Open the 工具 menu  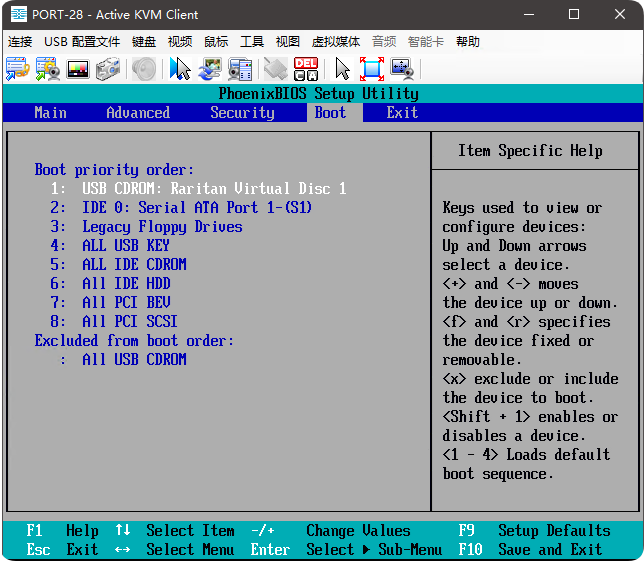click(x=252, y=41)
